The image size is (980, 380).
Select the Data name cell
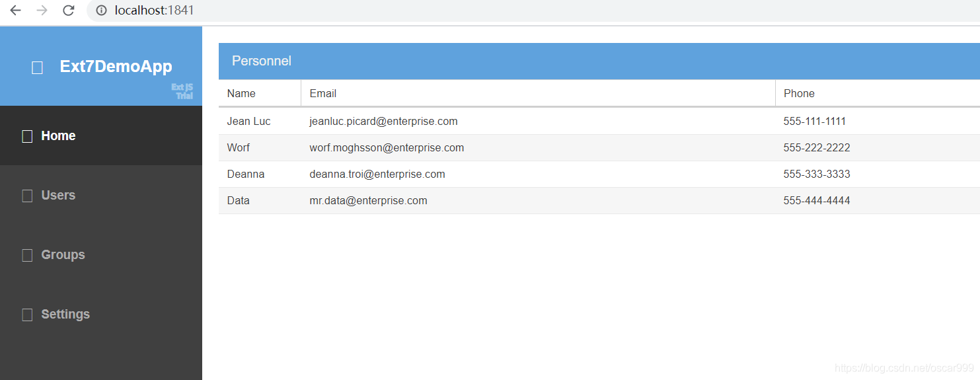click(260, 200)
